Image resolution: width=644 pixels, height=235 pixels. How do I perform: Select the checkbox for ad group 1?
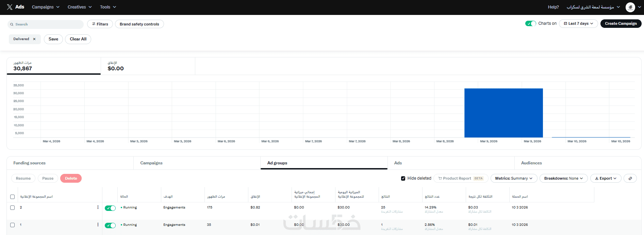(13, 225)
